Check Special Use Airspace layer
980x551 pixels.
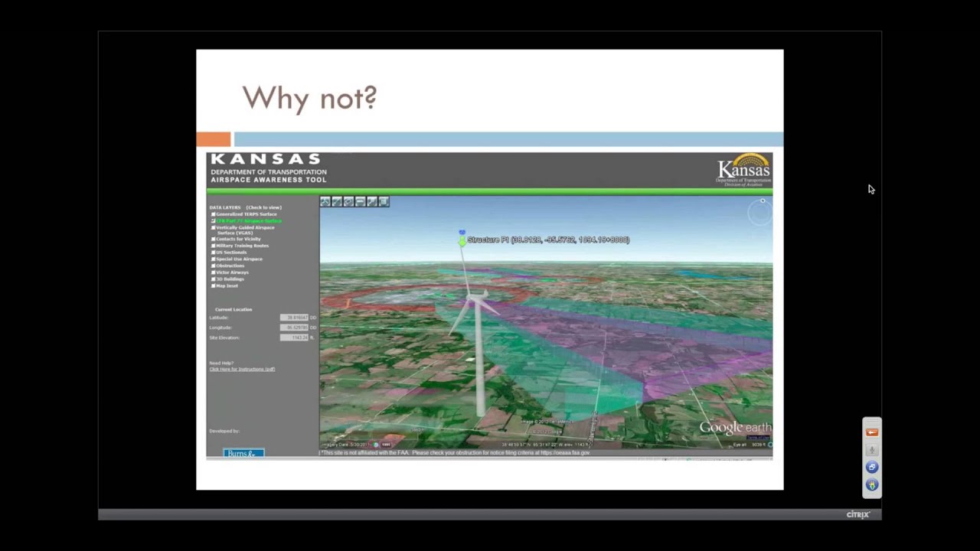click(x=214, y=259)
